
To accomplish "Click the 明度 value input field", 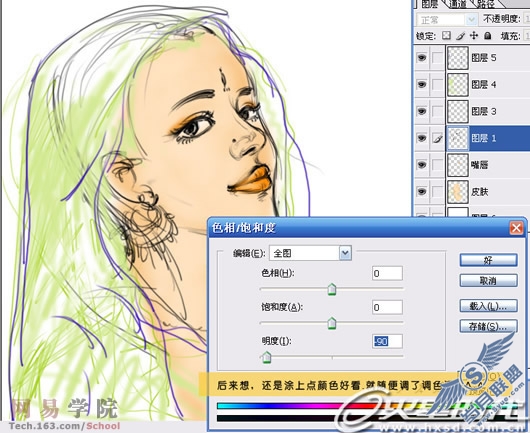I will (x=387, y=341).
